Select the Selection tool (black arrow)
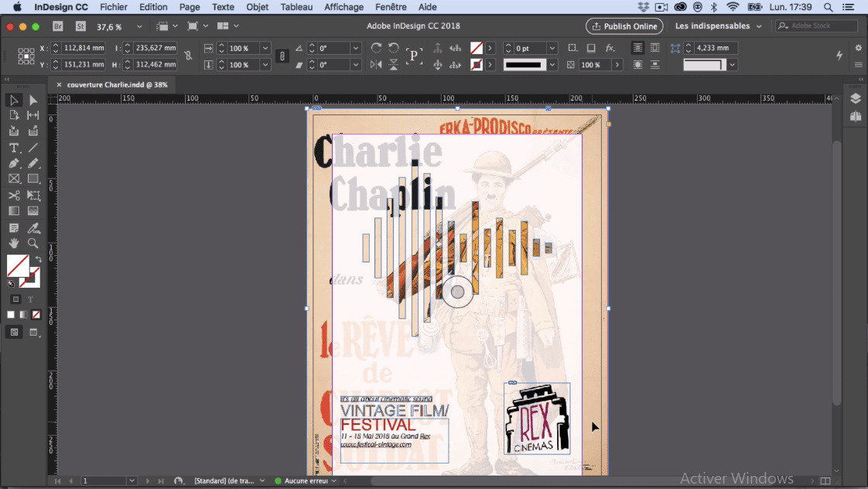Image resolution: width=868 pixels, height=489 pixels. 14,101
